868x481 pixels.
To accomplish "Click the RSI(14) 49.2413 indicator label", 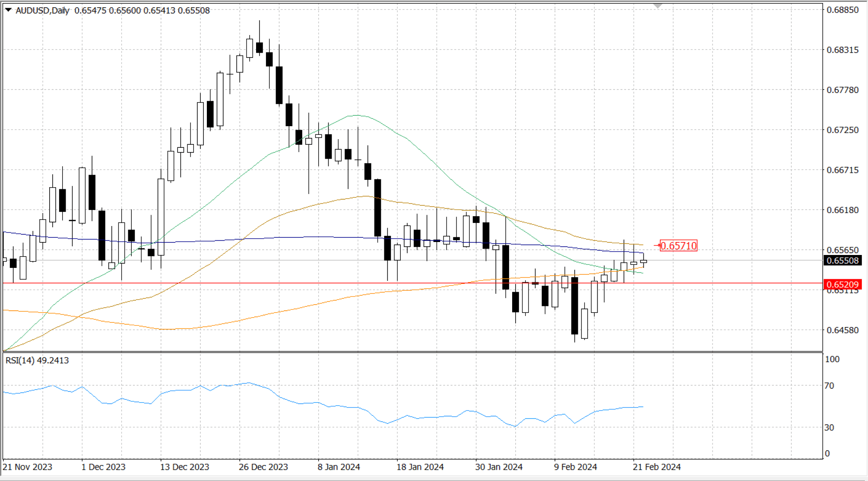I will [37, 360].
